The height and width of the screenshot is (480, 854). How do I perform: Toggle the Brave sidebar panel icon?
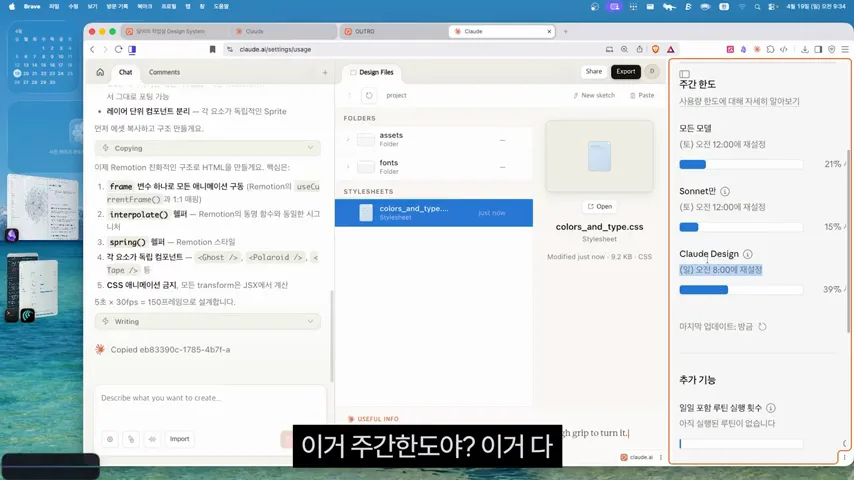[x=132, y=49]
